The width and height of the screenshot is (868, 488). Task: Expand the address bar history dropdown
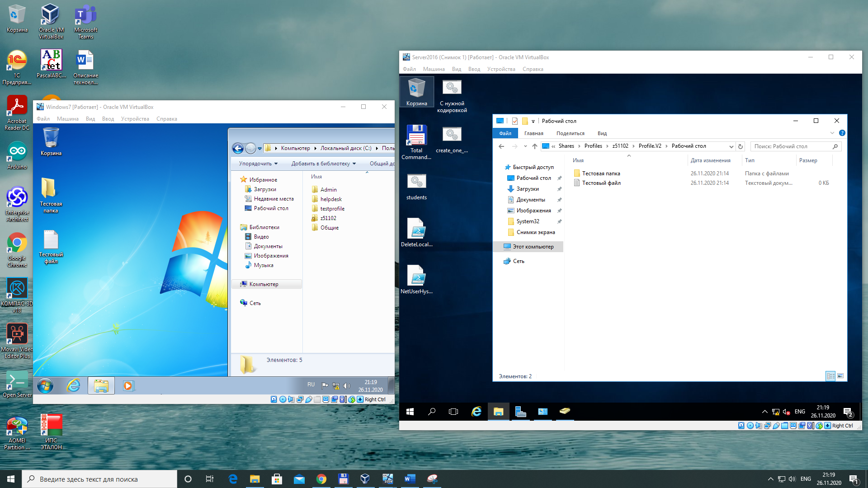731,146
